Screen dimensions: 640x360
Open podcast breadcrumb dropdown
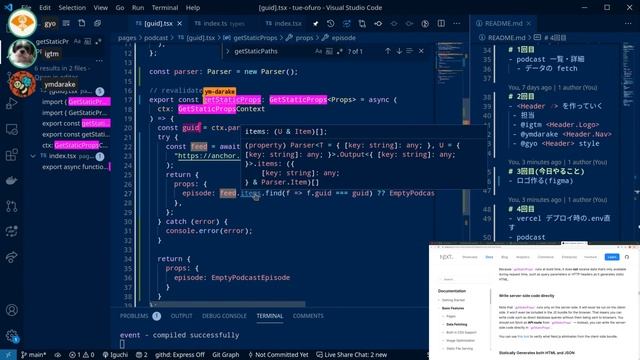[x=156, y=38]
